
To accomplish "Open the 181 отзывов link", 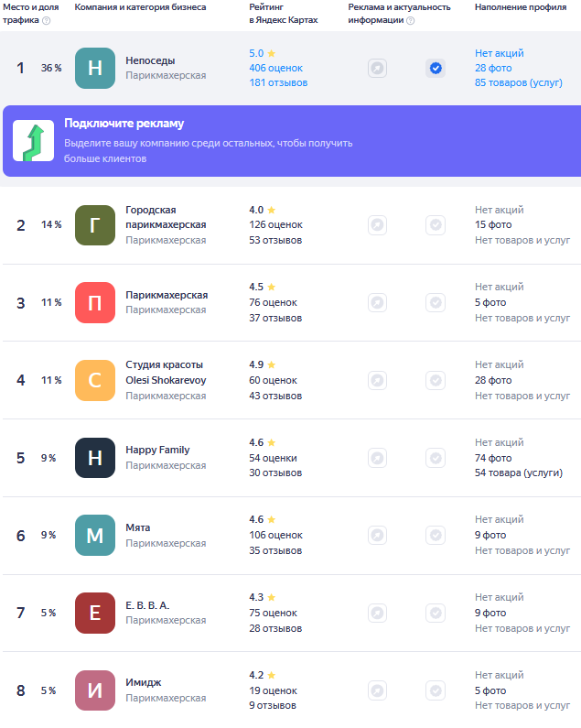I will [x=278, y=82].
